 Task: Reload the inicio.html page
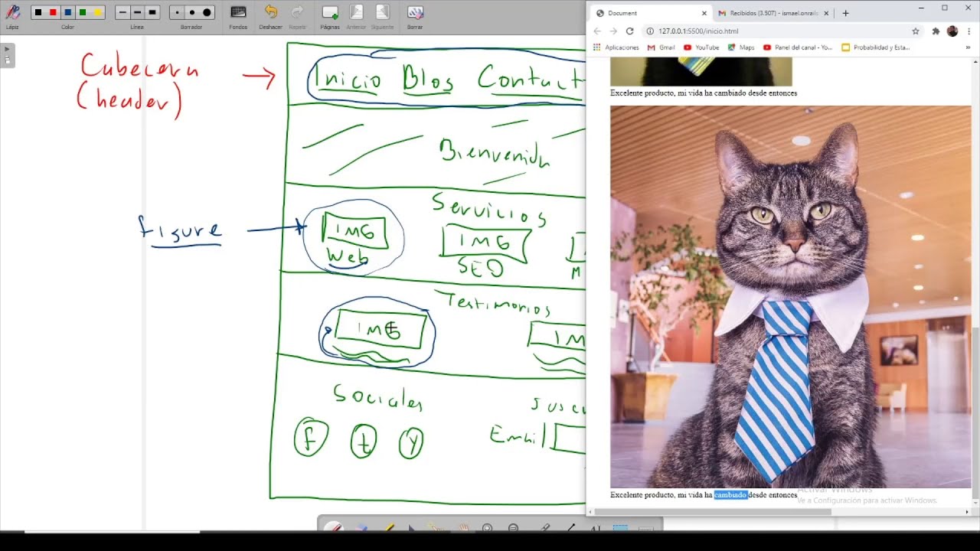point(629,31)
